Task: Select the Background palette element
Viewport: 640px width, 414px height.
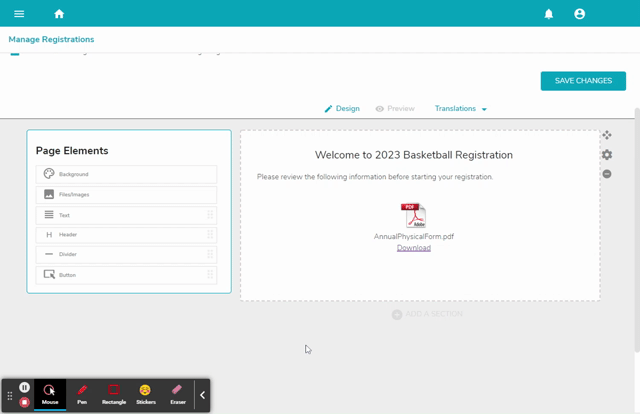Action: [x=126, y=174]
